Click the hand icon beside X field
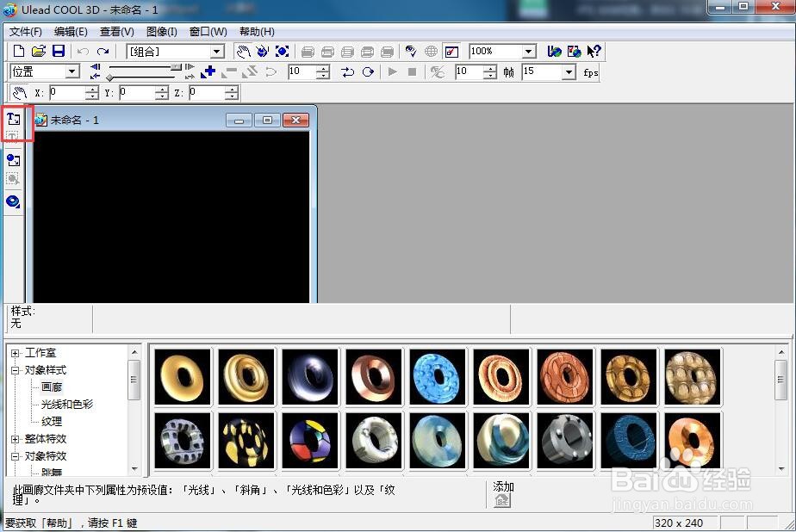796x532 pixels. click(x=19, y=93)
